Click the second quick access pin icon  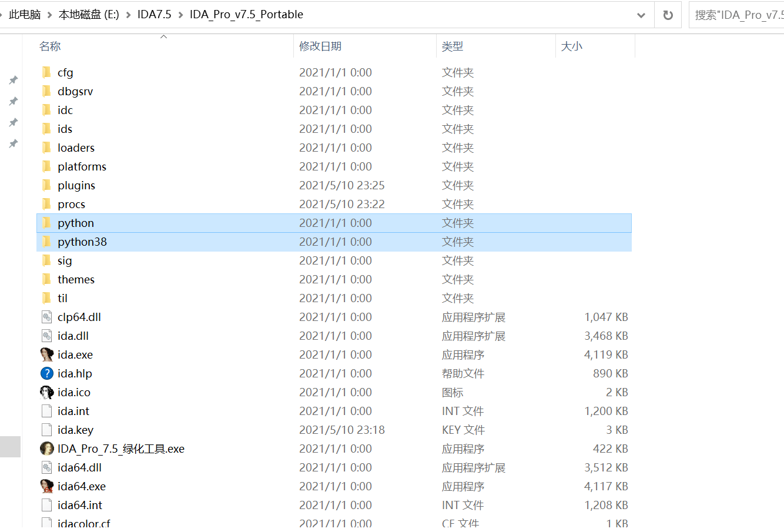13,101
